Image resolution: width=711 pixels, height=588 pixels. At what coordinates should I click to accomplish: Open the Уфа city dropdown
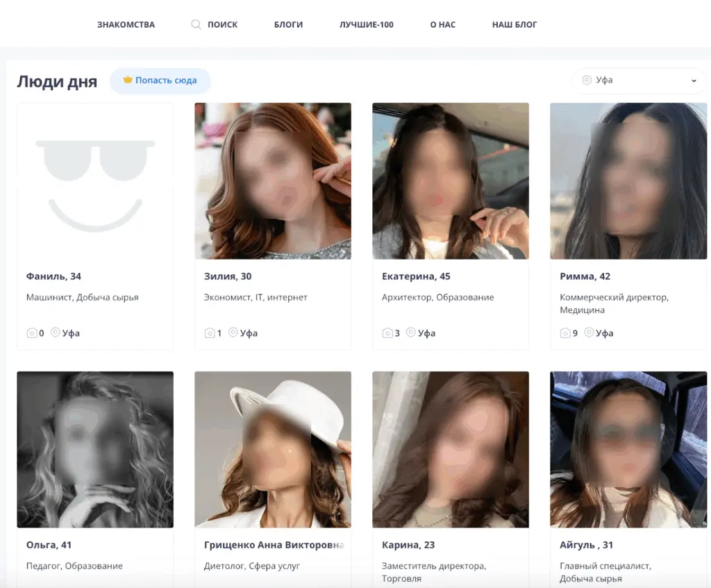click(x=637, y=81)
